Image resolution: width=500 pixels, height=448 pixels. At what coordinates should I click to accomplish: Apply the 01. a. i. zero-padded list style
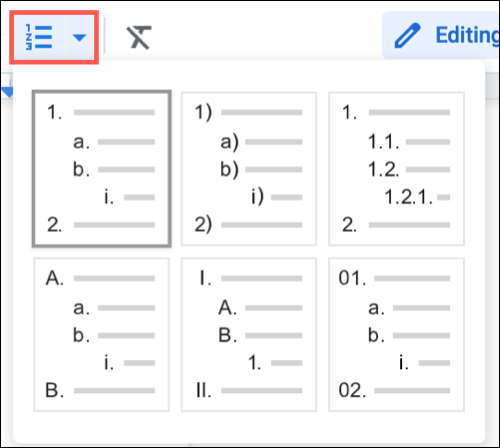(x=396, y=334)
